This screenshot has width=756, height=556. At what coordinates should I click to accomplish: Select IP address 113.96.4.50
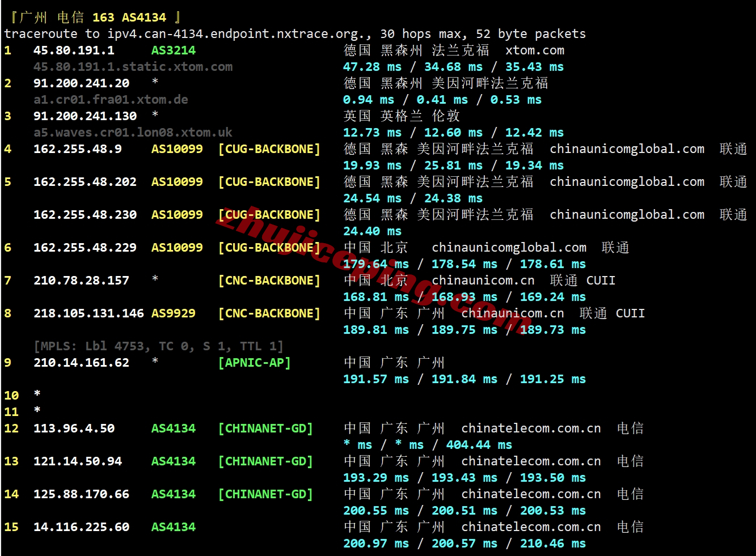coord(74,428)
